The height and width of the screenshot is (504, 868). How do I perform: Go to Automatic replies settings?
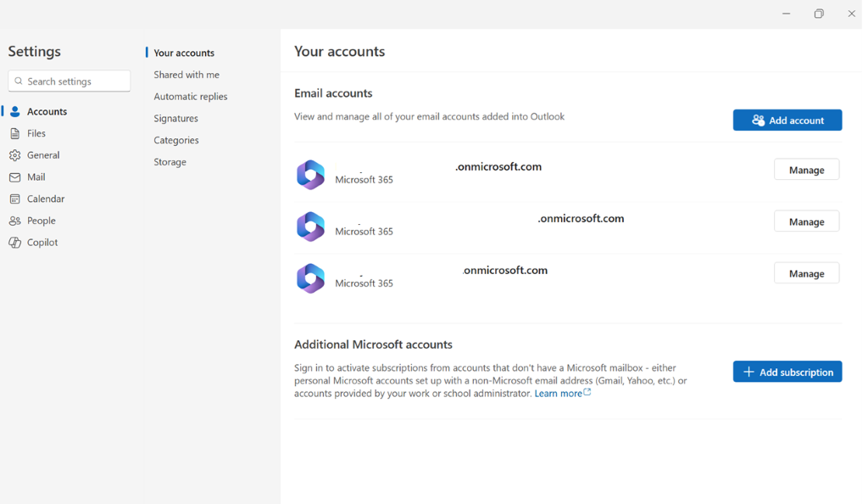point(191,97)
